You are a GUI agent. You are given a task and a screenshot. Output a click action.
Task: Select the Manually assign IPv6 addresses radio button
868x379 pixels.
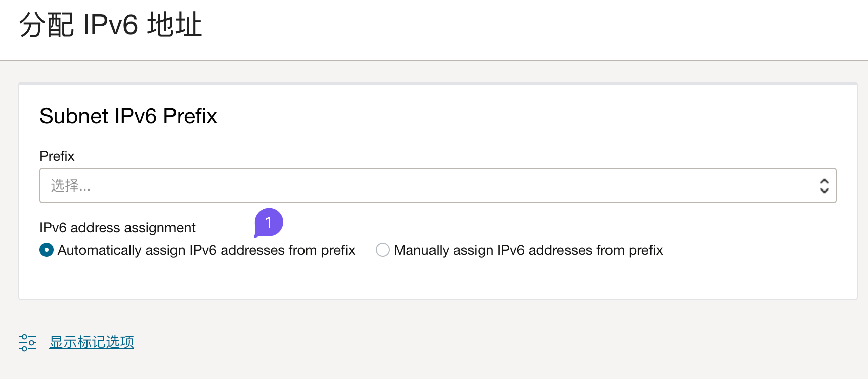[383, 250]
